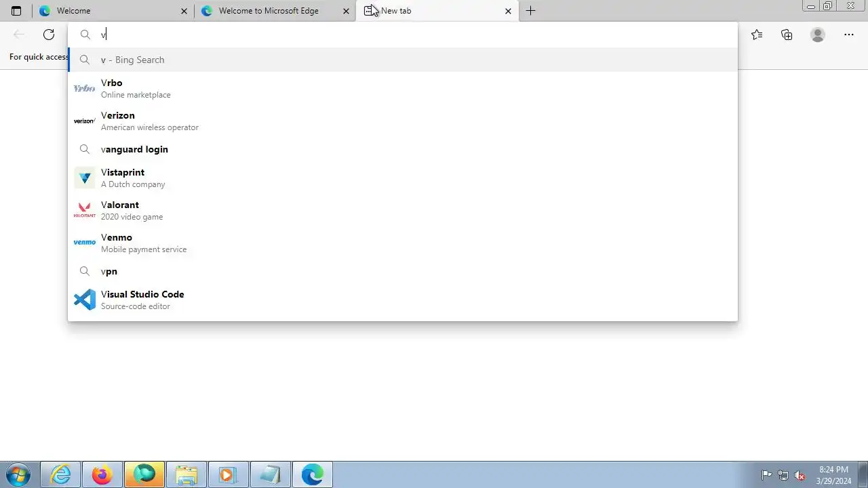Image resolution: width=868 pixels, height=488 pixels.
Task: Click the Venmo logo icon
Action: [85, 243]
